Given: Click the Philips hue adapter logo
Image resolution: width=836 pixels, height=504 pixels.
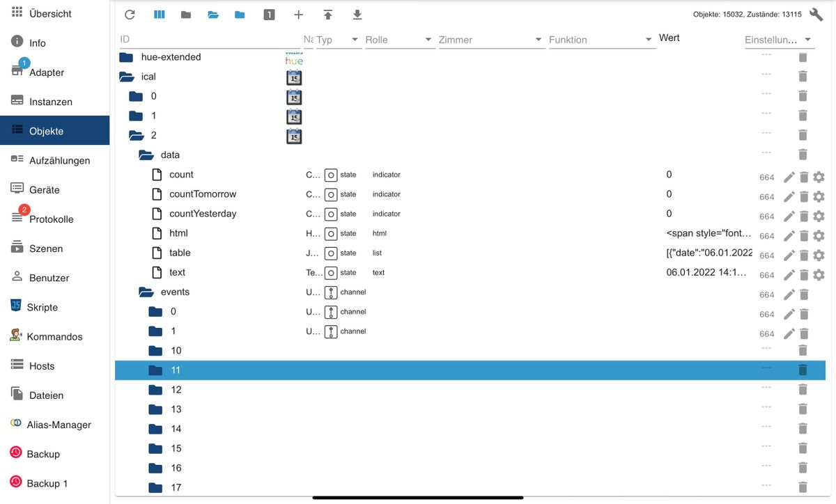Looking at the screenshot, I should [x=294, y=58].
